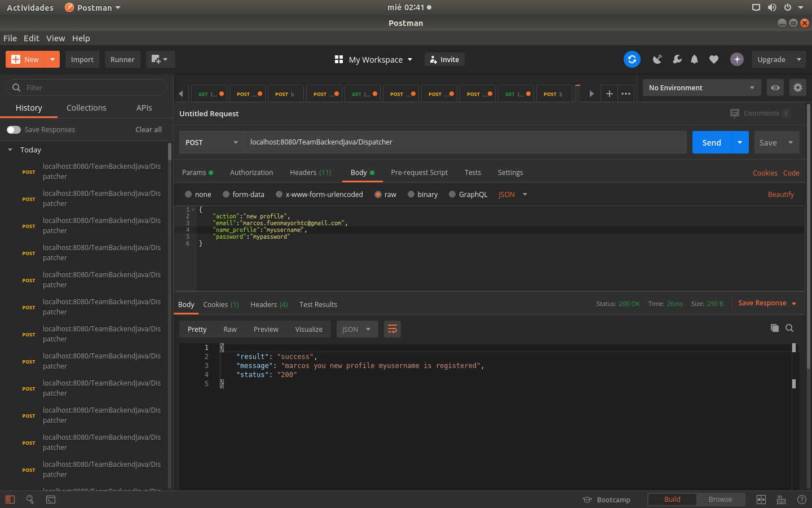This screenshot has height=508, width=812.
Task: Switch to the APIs tab
Action: (x=144, y=108)
